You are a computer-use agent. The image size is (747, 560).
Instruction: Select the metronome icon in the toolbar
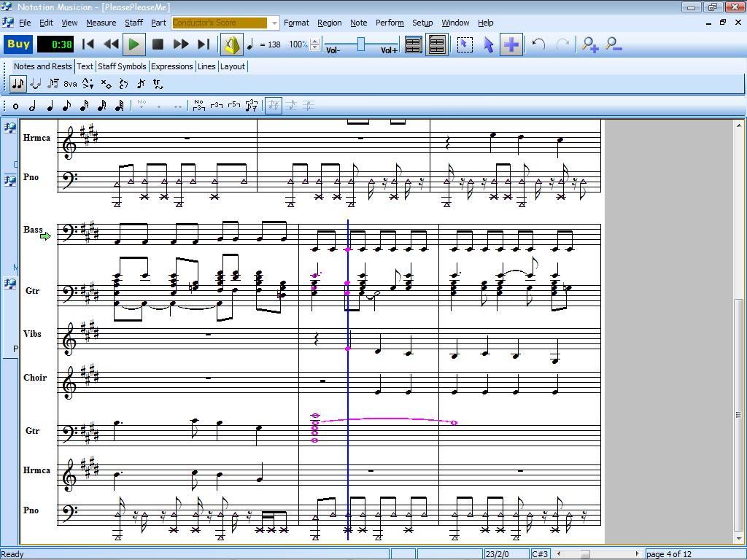tap(233, 44)
